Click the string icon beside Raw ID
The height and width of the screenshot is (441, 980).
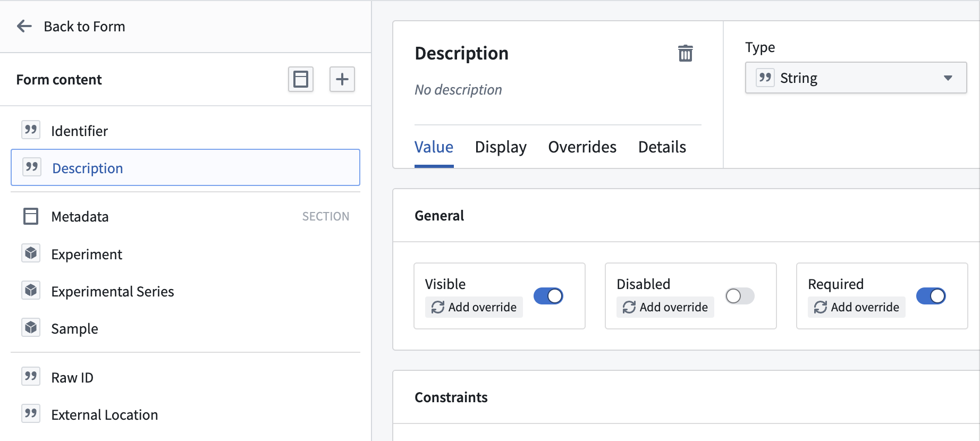[x=31, y=376]
